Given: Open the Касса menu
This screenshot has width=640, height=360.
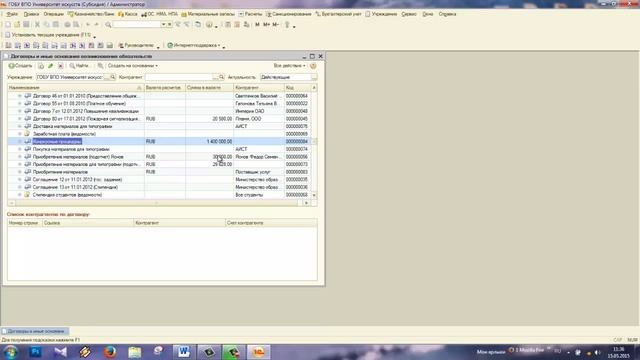Looking at the screenshot, I should point(128,14).
